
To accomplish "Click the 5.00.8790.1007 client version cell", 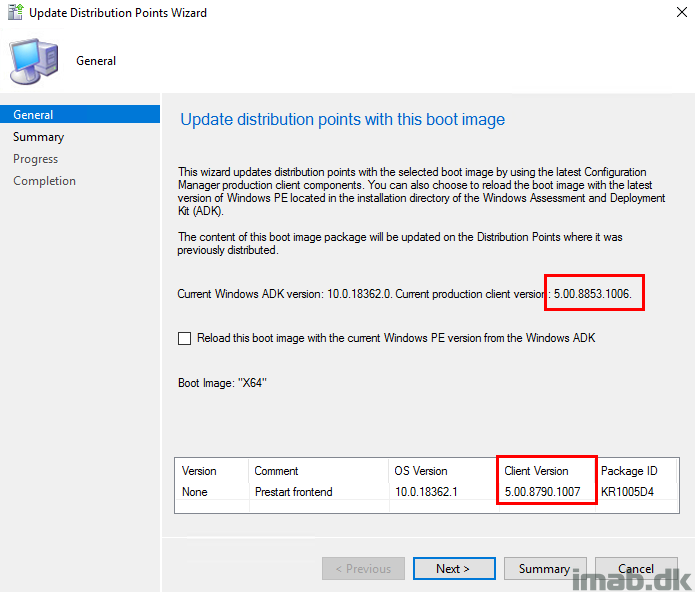I will 543,492.
